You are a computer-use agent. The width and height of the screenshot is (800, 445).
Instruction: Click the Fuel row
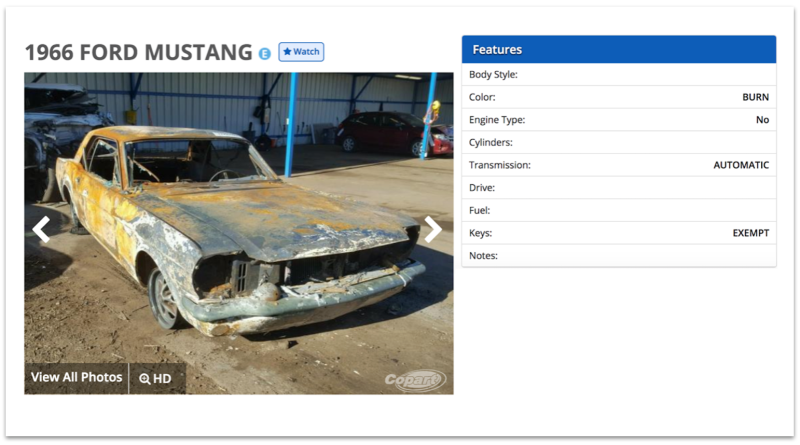point(619,210)
